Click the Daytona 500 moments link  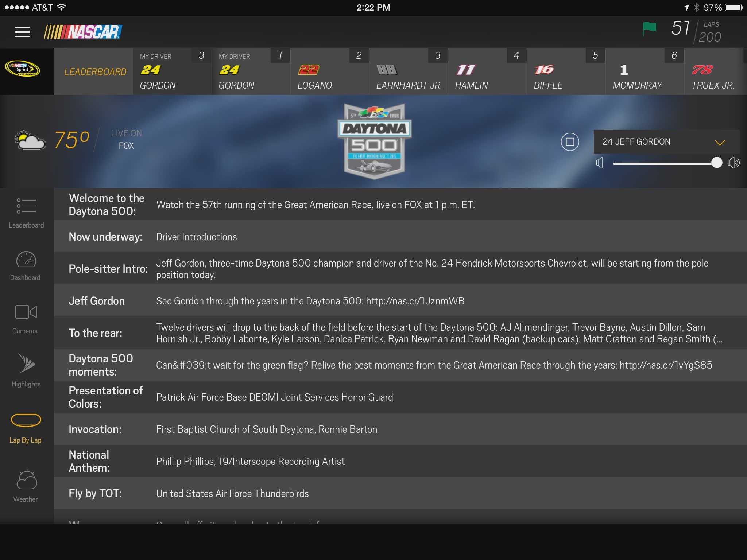[666, 365]
